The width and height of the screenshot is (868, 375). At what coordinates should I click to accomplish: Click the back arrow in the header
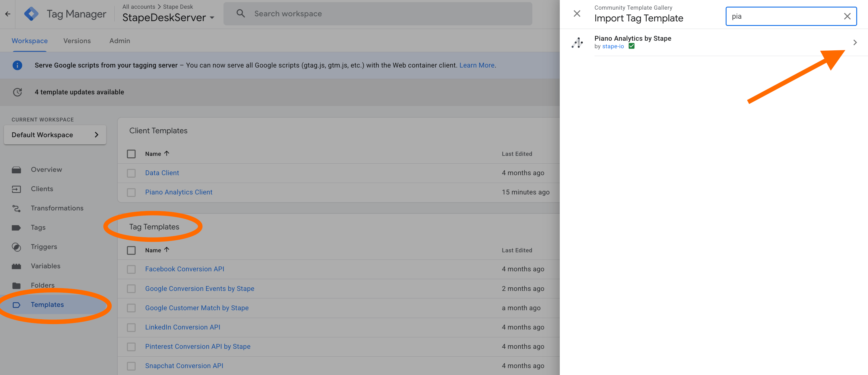pos(8,14)
